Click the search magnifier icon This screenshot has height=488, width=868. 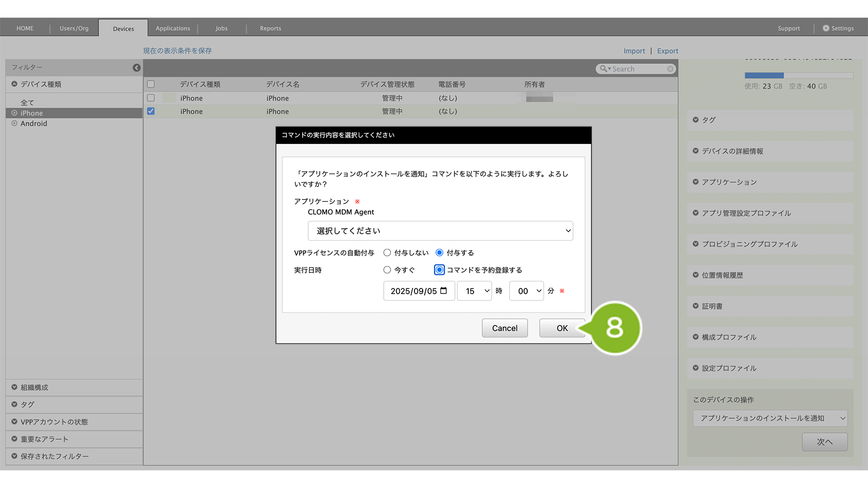pos(603,69)
